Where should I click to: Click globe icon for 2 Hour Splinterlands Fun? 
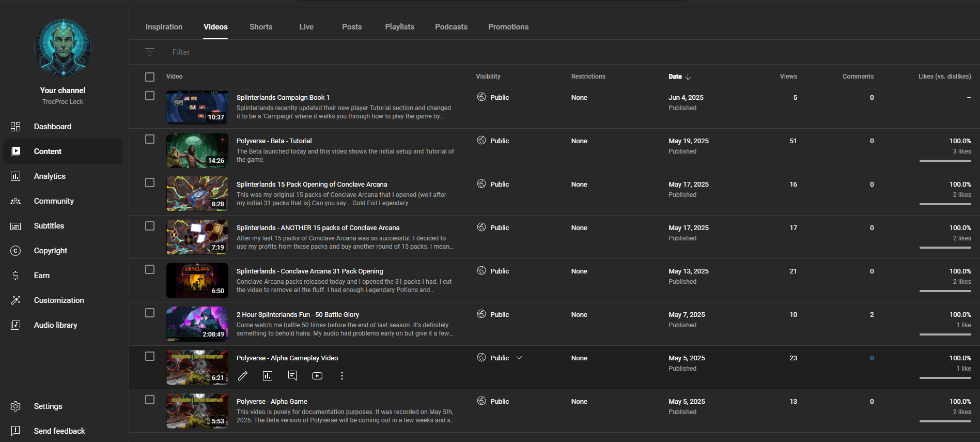click(x=481, y=314)
